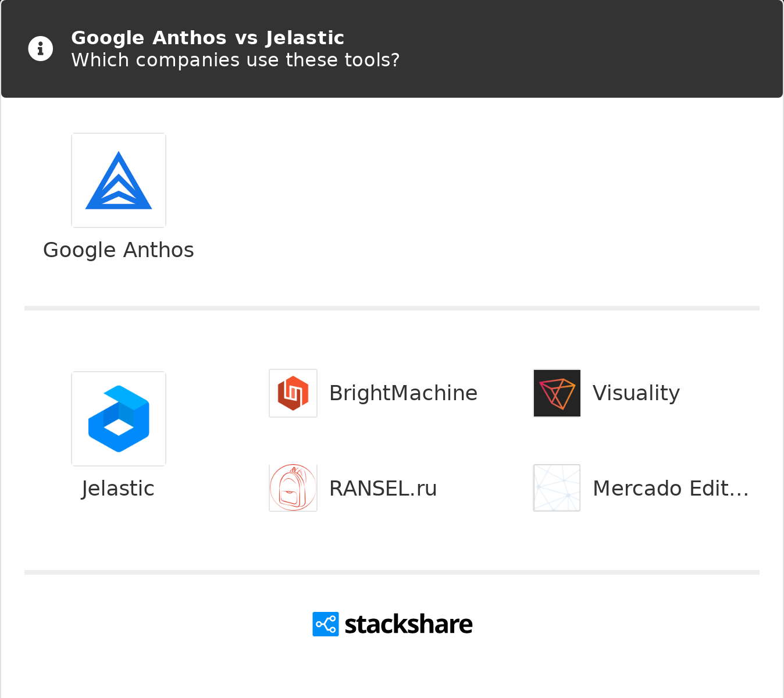Click the stackshare wordmark text
The image size is (784, 698).
[408, 624]
